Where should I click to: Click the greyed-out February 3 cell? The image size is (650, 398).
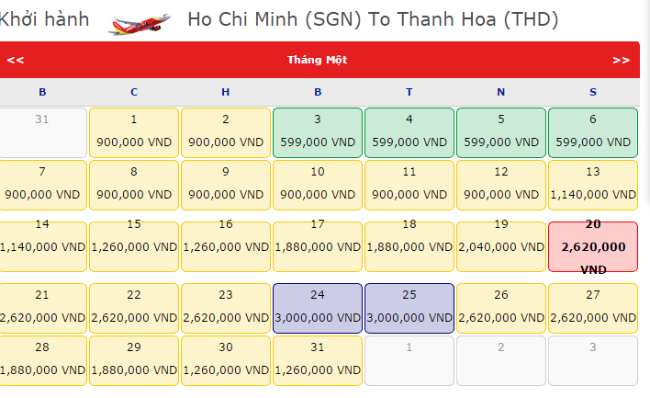click(593, 361)
